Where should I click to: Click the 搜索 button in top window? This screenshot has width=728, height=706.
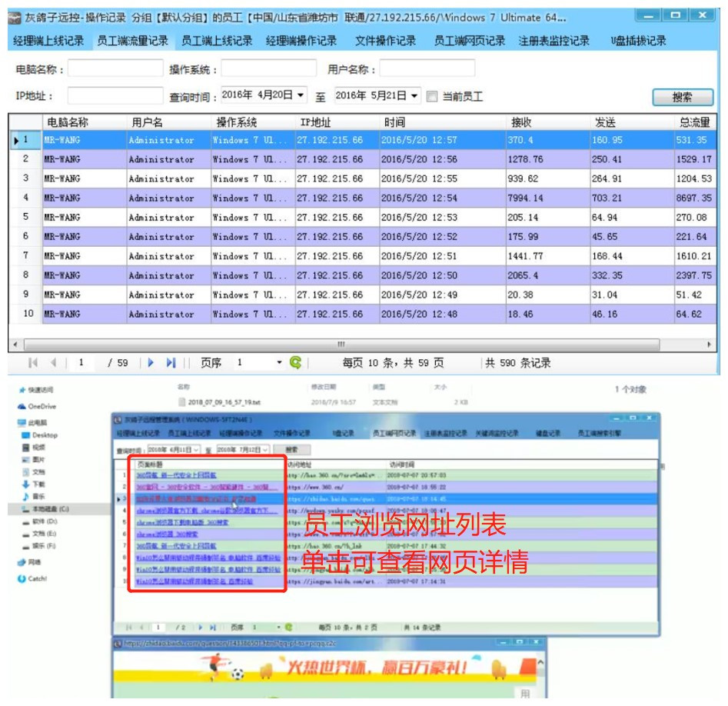pyautogui.click(x=681, y=97)
